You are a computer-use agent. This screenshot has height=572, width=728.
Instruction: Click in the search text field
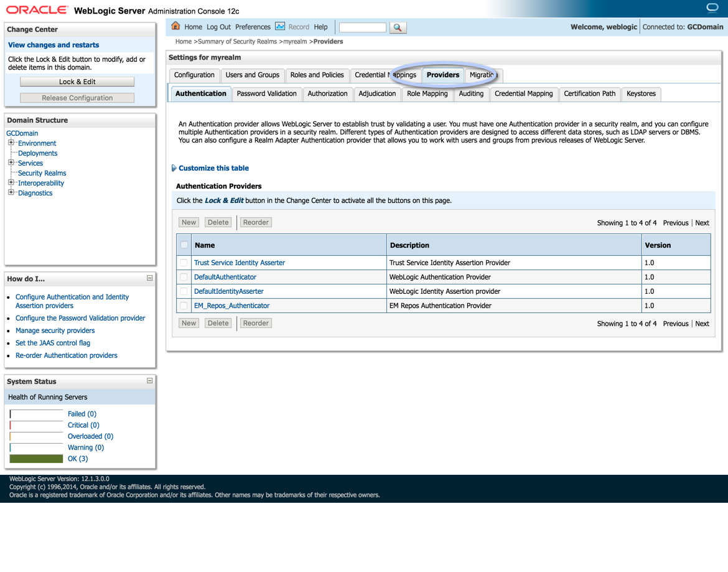pos(363,27)
